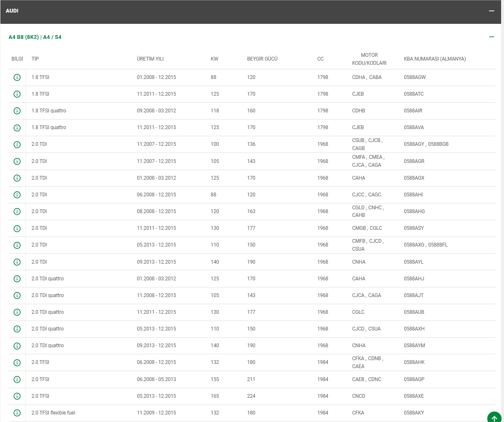View info for 2.0 TDI quattro 0588AJT row
Screen dimensions: 504x422
tap(17, 295)
